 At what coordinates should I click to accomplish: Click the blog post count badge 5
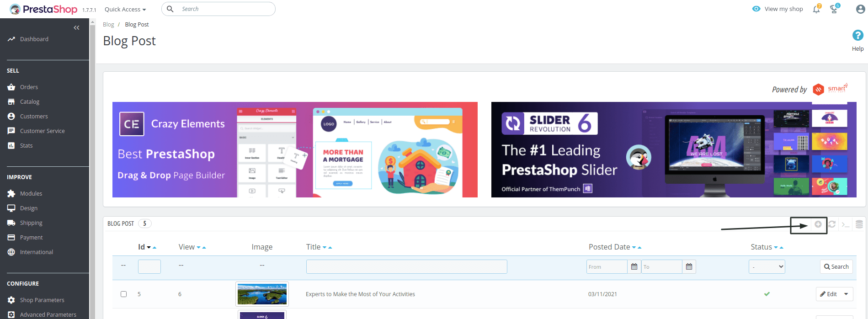[x=145, y=223]
